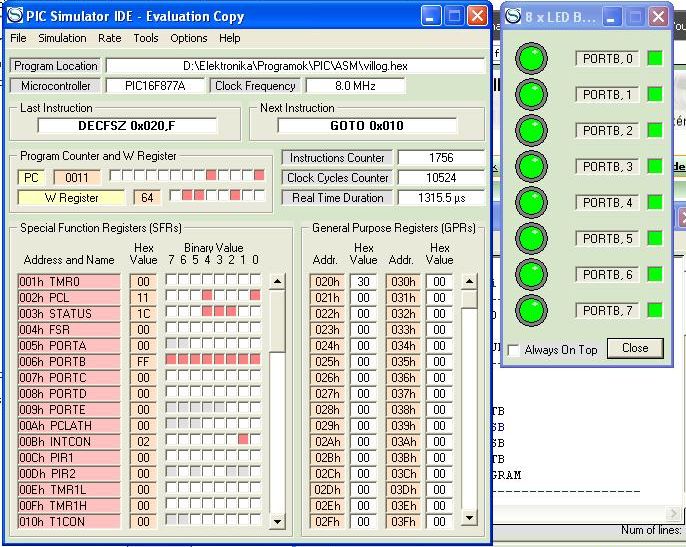Click the PORTB, 6 green LED
The width and height of the screenshot is (686, 547).
532,274
